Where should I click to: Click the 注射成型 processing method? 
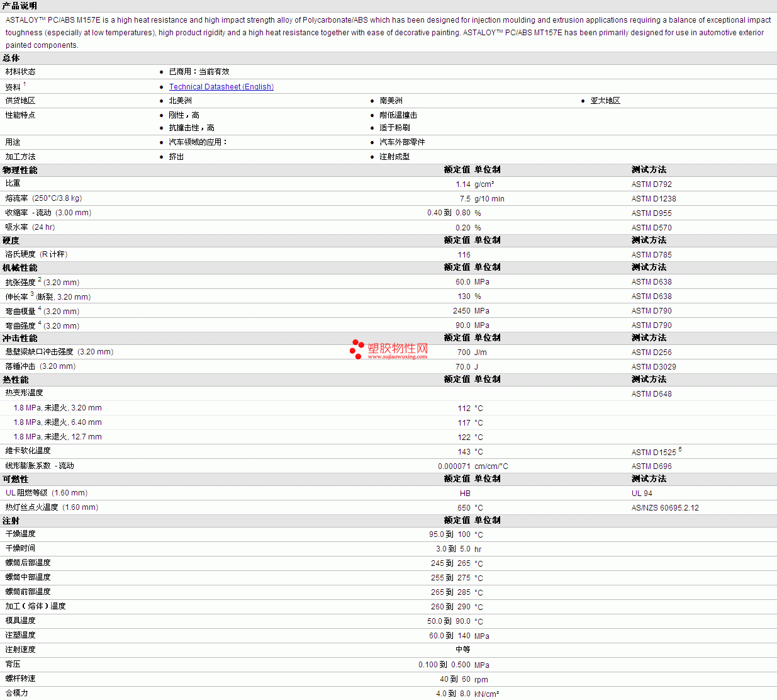[394, 157]
